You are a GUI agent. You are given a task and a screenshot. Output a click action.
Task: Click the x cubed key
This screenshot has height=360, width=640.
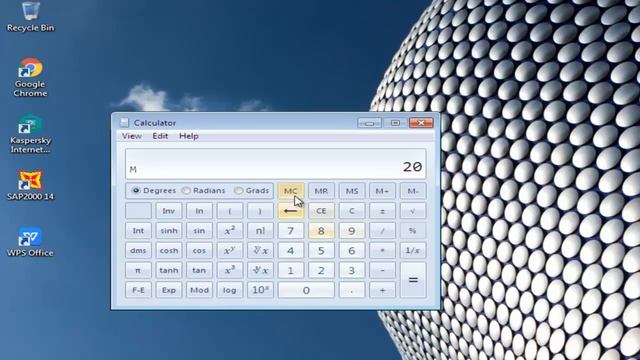[x=230, y=270]
